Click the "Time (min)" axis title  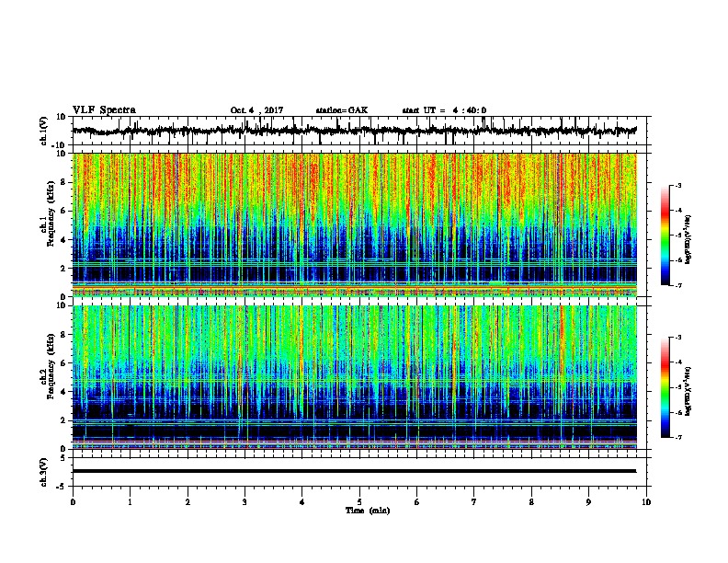point(368,511)
